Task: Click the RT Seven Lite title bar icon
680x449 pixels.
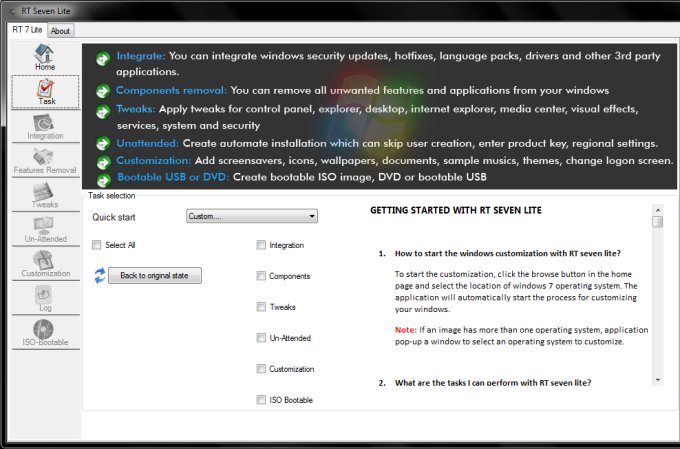Action: (x=12, y=11)
